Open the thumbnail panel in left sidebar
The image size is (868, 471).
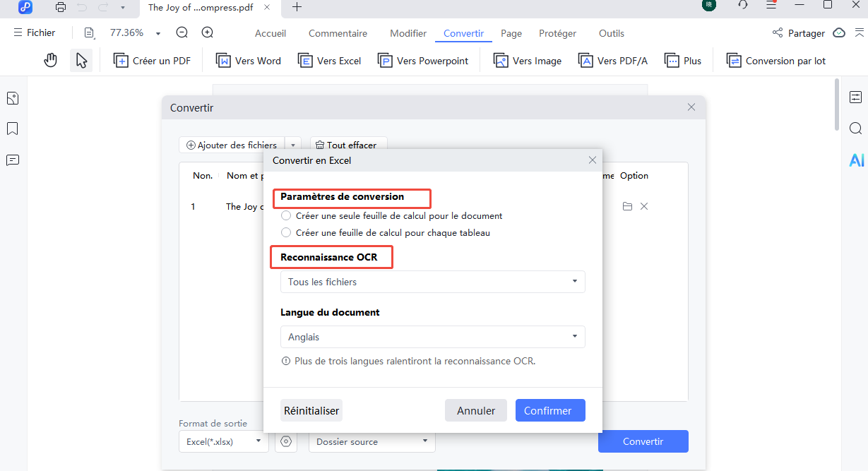(x=13, y=98)
